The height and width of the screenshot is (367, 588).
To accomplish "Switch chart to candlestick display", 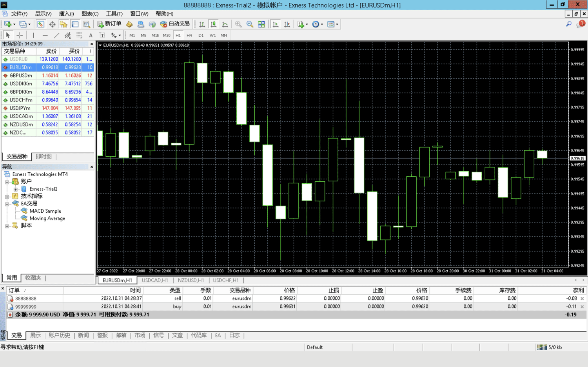I will click(213, 24).
